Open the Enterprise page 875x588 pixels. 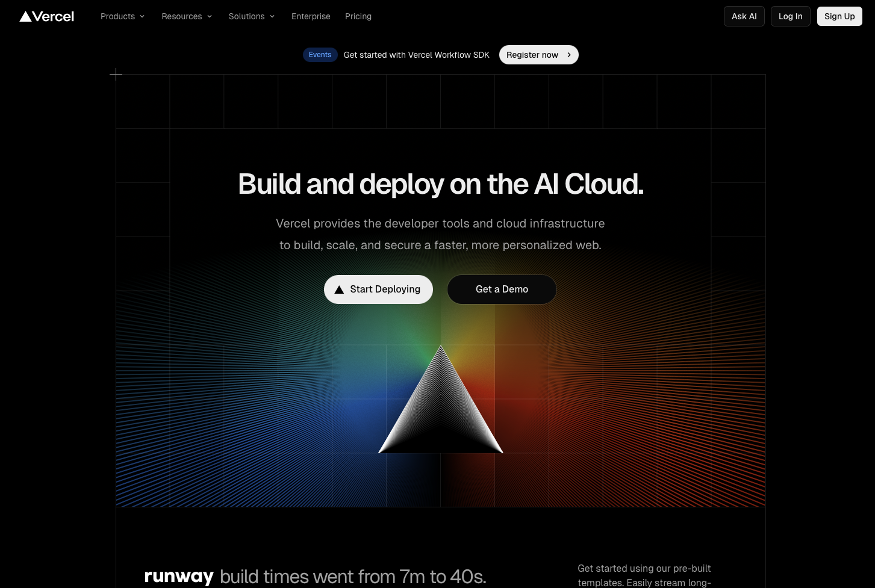click(x=311, y=16)
